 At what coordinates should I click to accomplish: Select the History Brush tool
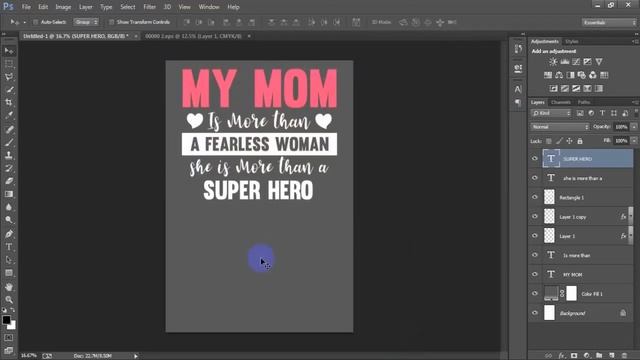(9, 168)
